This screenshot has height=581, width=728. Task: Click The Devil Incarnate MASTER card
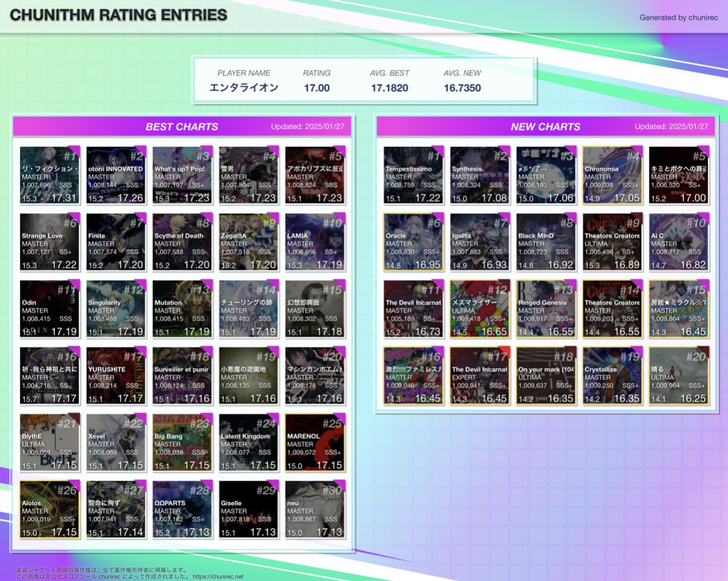413,309
